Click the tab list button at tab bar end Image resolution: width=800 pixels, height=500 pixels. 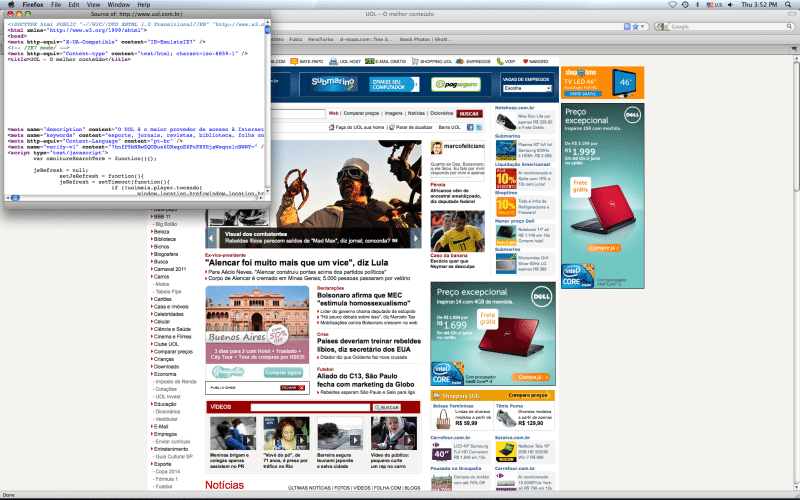point(794,49)
